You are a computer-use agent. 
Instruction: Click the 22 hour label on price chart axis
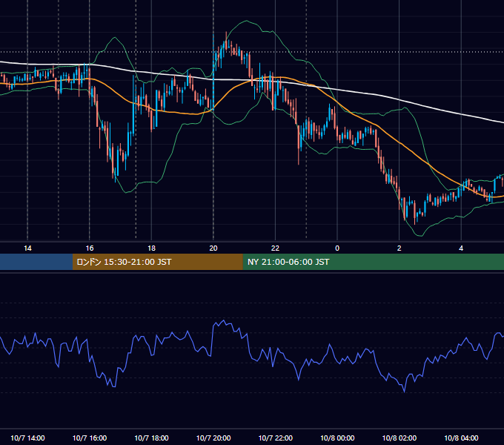pos(275,248)
